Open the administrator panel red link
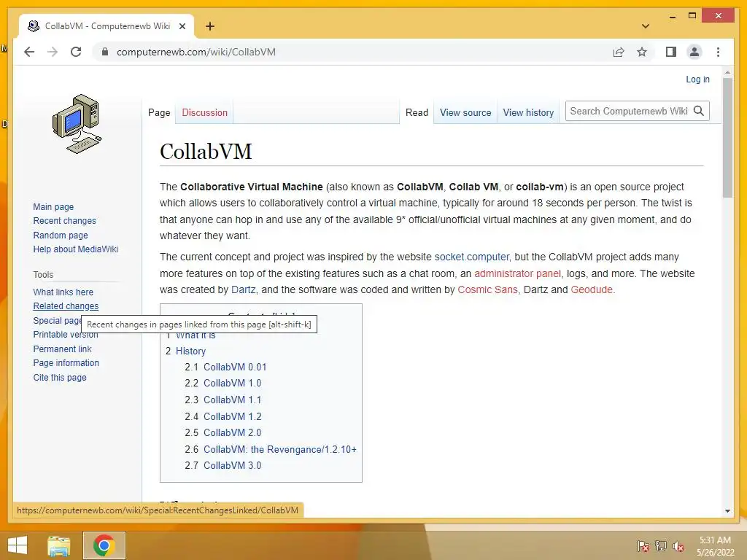Viewport: 747px width, 560px height. 517,273
